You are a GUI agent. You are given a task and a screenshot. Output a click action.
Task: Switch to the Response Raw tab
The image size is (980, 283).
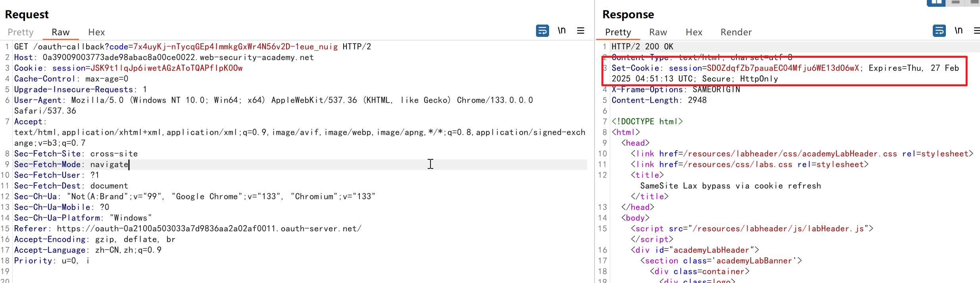coord(658,32)
